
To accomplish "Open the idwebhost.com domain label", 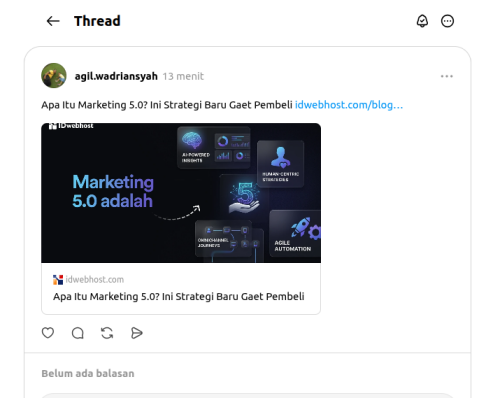I will 95,280.
